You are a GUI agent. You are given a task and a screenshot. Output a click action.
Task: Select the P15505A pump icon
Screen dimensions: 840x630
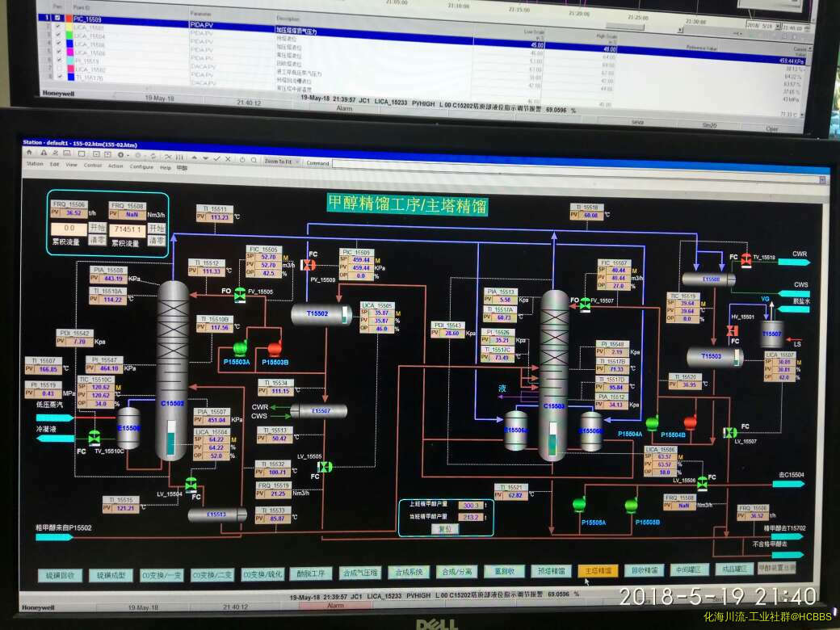click(579, 505)
